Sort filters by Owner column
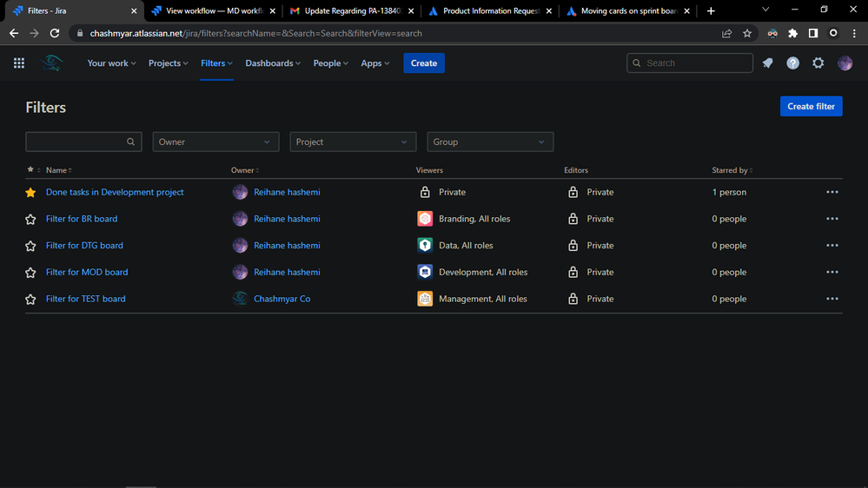Image resolution: width=868 pixels, height=488 pixels. pyautogui.click(x=245, y=170)
